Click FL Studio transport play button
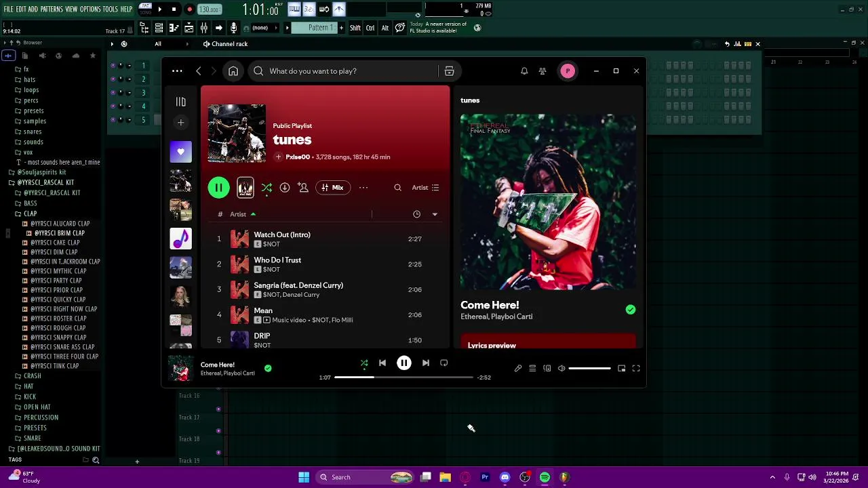Image resolution: width=868 pixels, height=488 pixels. (159, 9)
